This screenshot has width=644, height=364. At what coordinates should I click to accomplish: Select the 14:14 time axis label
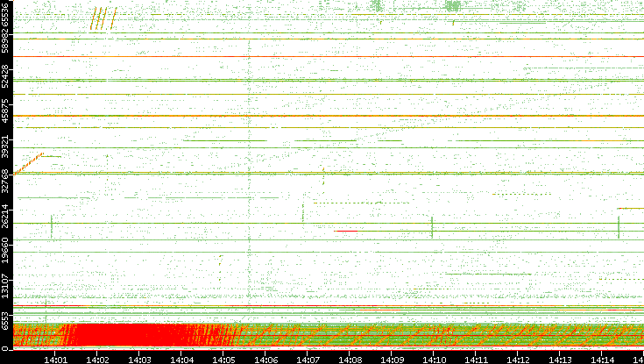click(x=602, y=358)
